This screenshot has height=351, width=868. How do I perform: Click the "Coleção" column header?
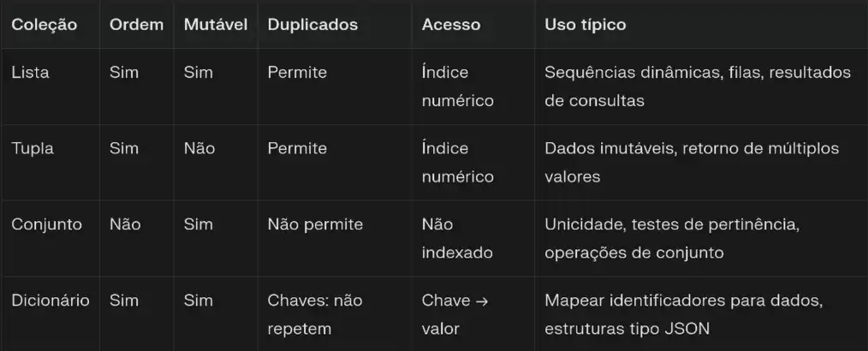point(44,25)
